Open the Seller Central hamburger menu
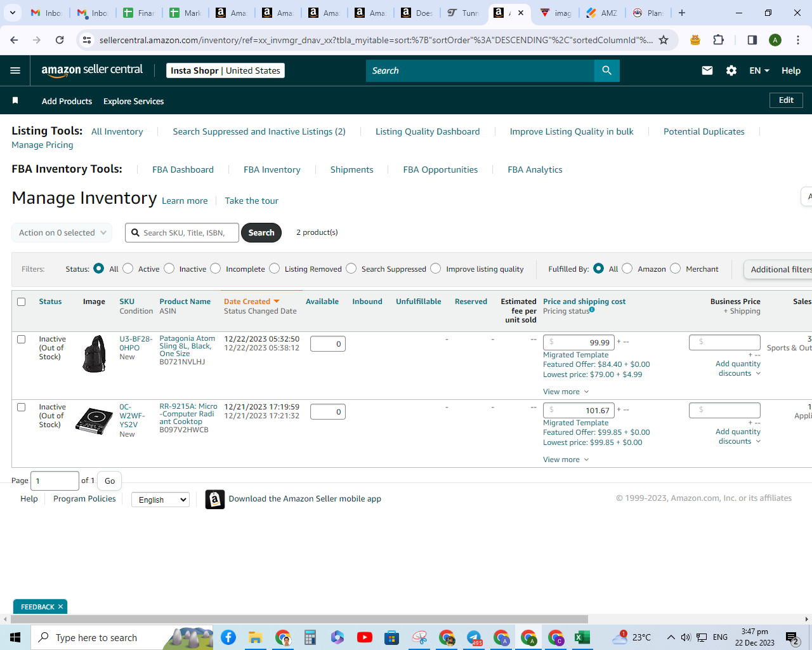 15,70
